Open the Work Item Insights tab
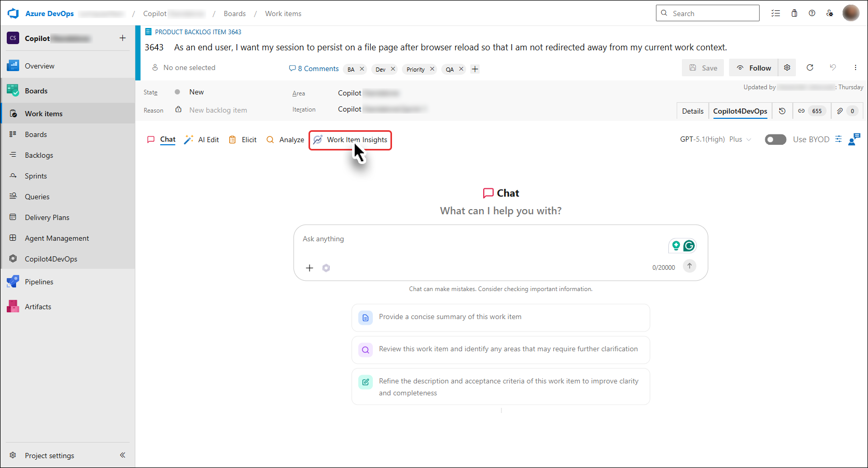The image size is (868, 468). pos(350,140)
